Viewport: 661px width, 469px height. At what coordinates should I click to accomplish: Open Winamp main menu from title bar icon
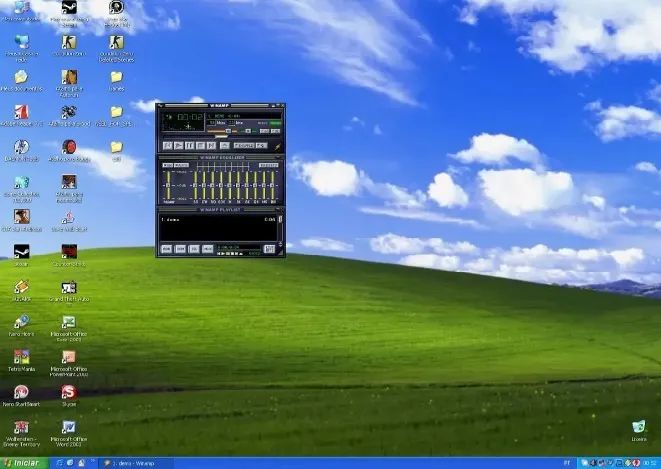pyautogui.click(x=160, y=106)
